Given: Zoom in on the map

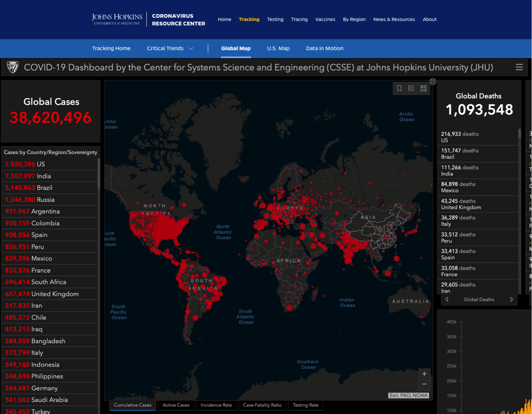Looking at the screenshot, I should click(x=424, y=374).
